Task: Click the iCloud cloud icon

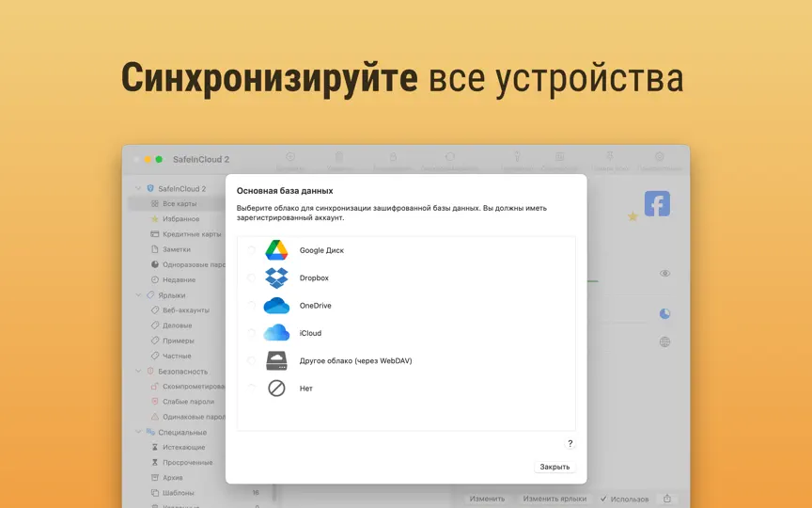Action: tap(276, 333)
